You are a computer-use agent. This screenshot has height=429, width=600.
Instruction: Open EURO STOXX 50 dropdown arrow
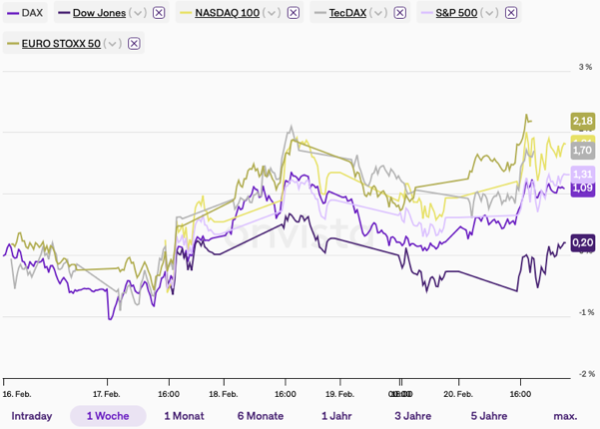coord(112,43)
